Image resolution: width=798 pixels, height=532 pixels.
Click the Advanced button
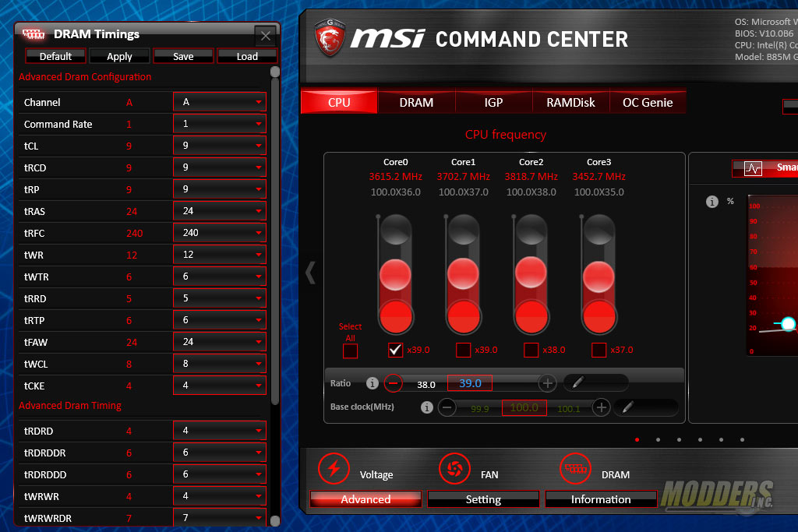coord(365,499)
